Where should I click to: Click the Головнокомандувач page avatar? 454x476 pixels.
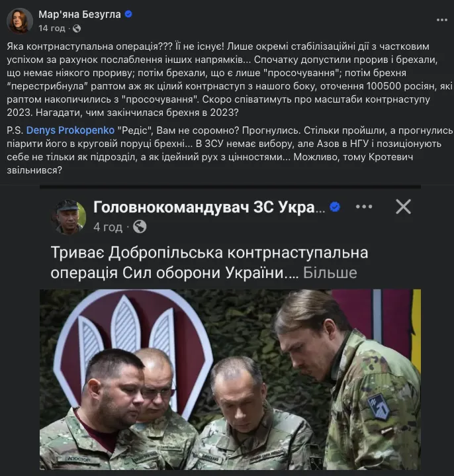coord(68,216)
